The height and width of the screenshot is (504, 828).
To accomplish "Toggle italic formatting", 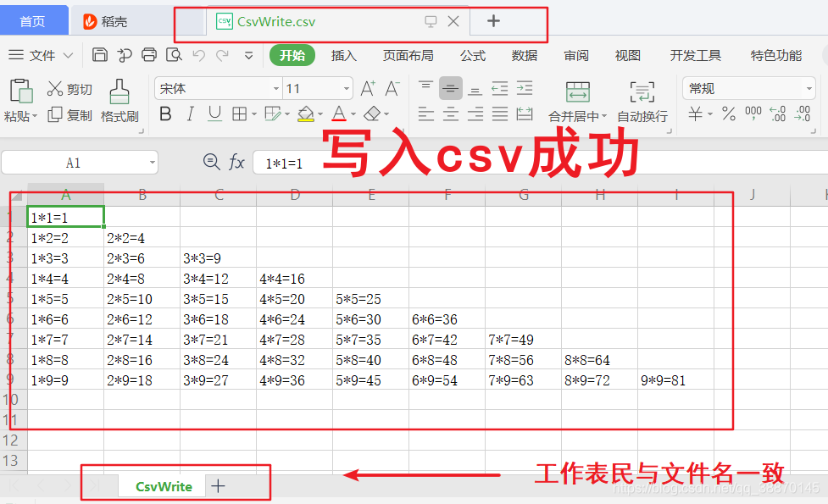I will coord(190,114).
